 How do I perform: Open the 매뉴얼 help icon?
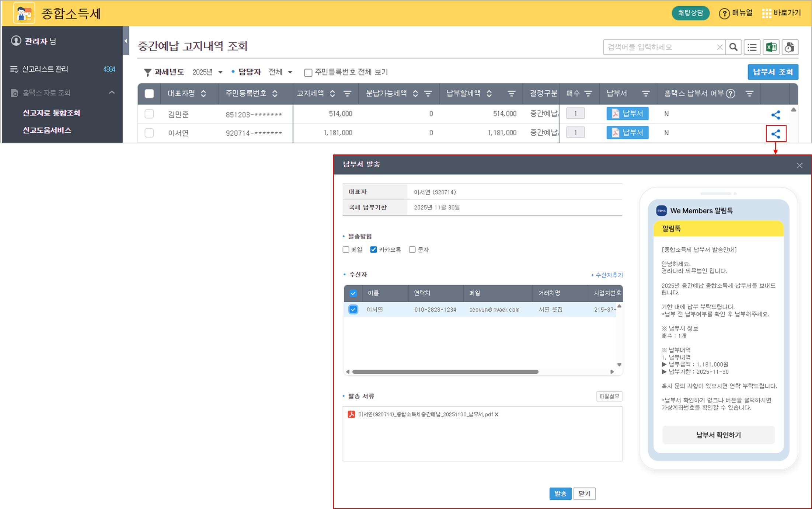(724, 14)
